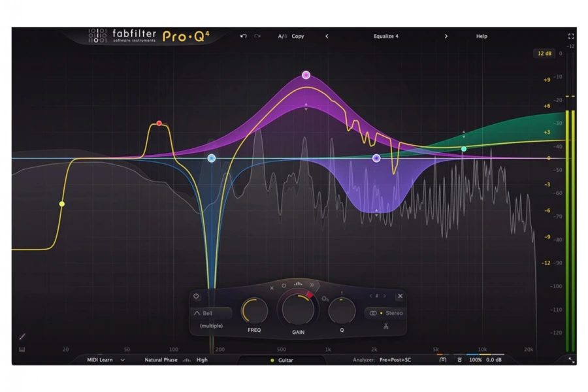Click the gain-Q link gear icon

point(325,299)
